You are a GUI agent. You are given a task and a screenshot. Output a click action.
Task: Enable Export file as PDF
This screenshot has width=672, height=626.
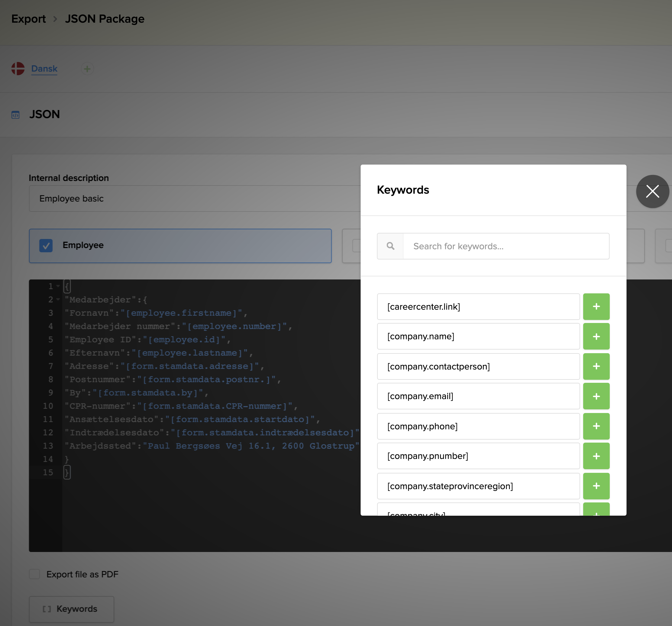point(34,574)
